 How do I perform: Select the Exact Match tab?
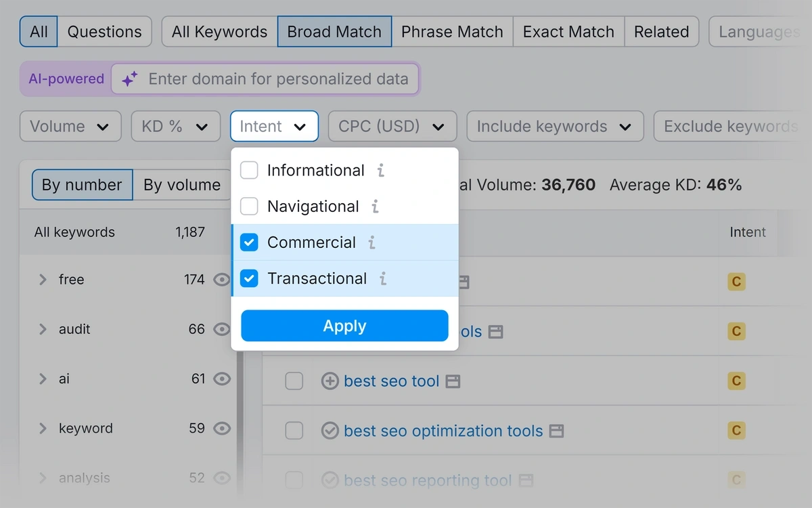pos(568,32)
